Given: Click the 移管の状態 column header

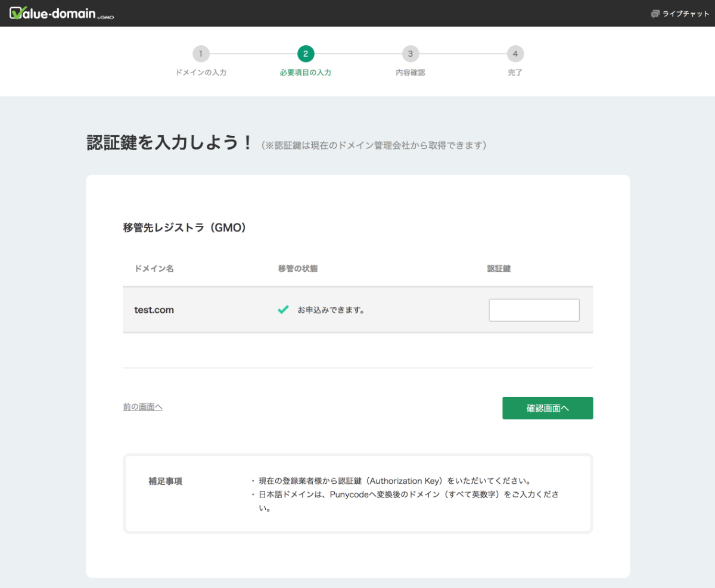Looking at the screenshot, I should [x=297, y=269].
